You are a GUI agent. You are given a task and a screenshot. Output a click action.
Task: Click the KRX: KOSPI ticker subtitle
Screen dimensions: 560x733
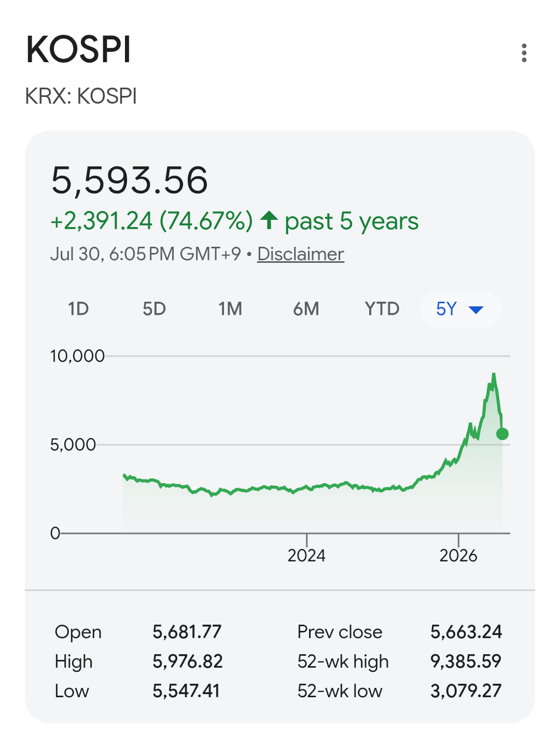pos(81,96)
